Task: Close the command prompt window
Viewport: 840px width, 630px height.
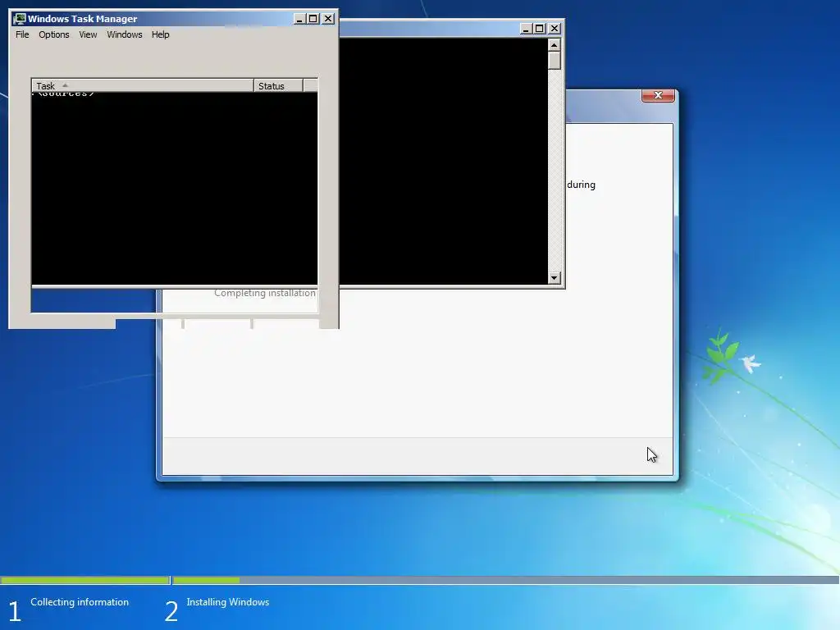Action: pyautogui.click(x=555, y=29)
